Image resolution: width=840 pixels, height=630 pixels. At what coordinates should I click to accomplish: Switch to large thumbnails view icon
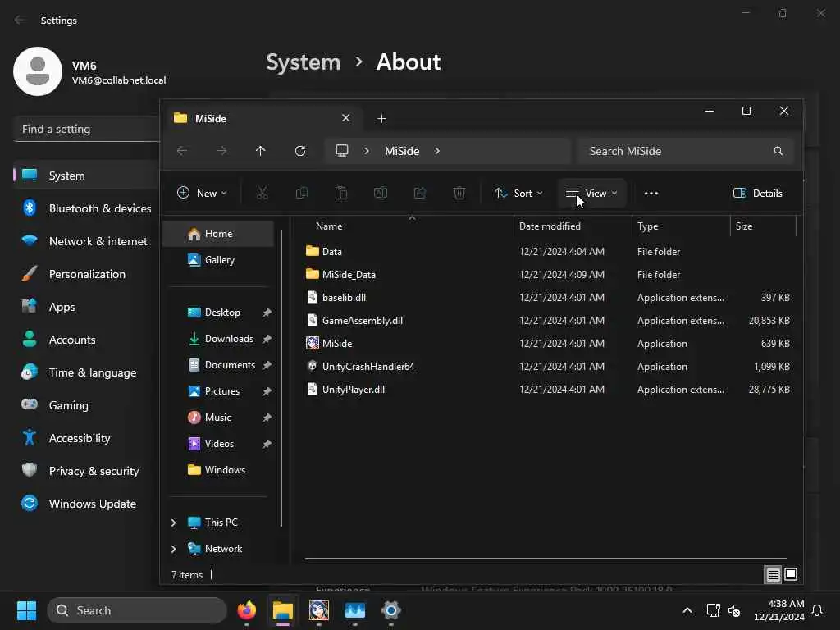[791, 575]
